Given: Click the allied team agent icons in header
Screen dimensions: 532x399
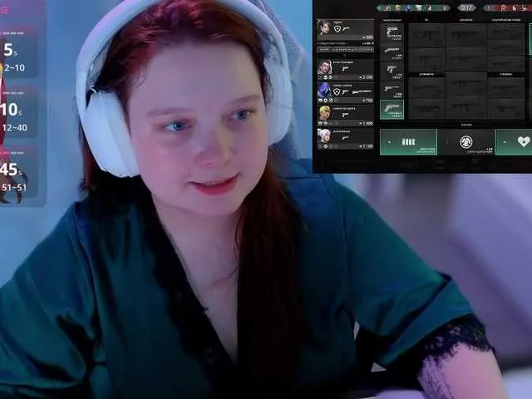Looking at the screenshot, I should (412, 7).
